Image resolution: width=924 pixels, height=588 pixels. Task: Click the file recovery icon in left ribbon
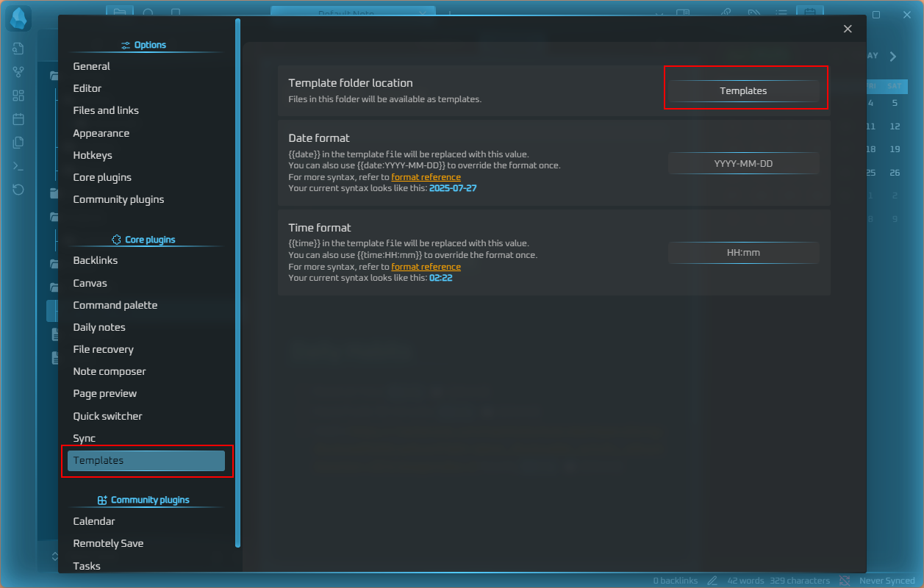click(x=19, y=190)
